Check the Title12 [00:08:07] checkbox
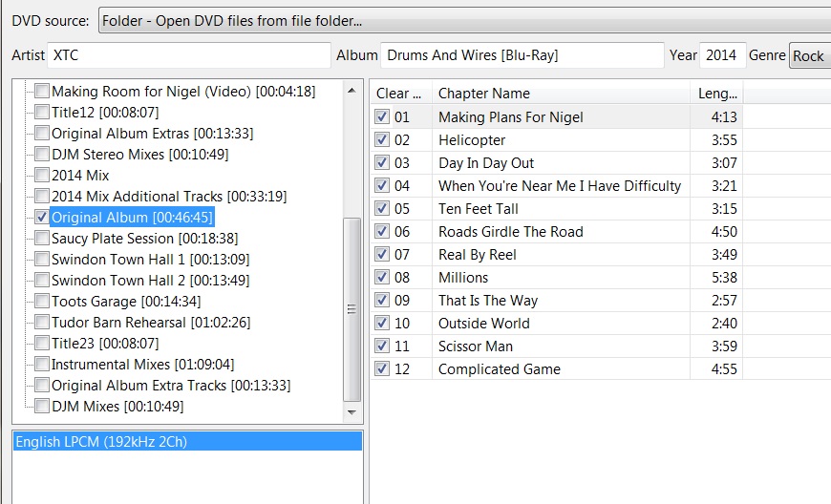 (42, 112)
